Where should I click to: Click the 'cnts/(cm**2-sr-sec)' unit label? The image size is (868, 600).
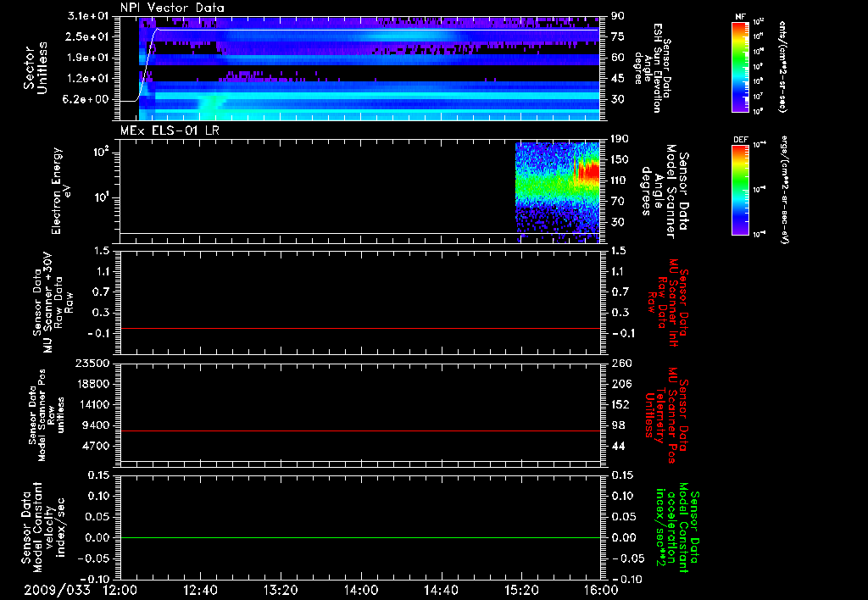(782, 67)
